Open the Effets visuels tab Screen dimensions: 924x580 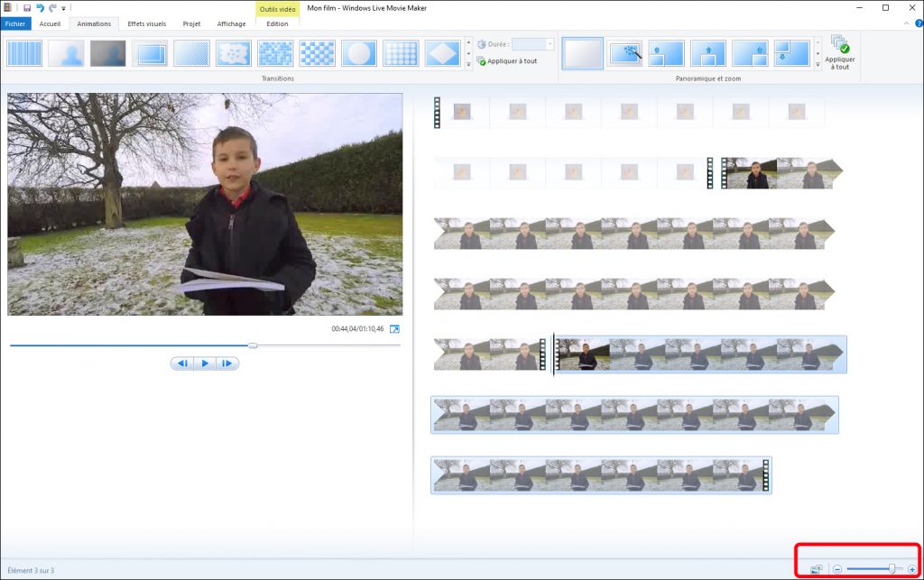(x=147, y=23)
